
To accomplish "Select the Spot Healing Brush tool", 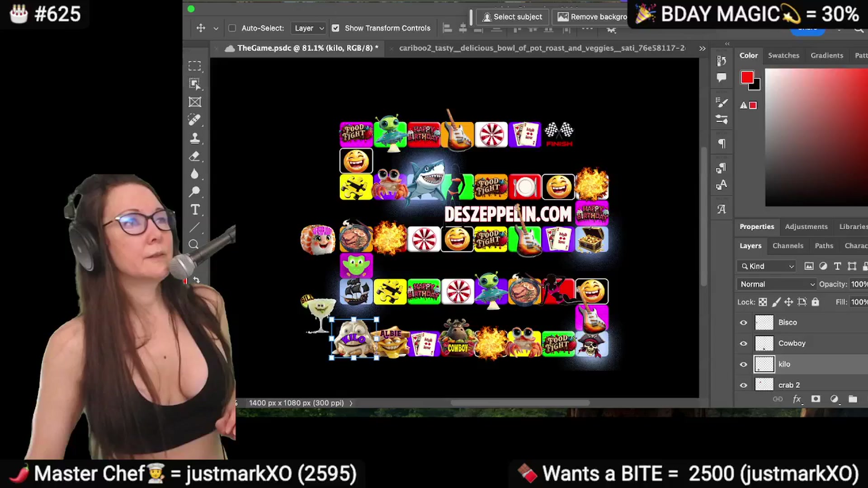I will [195, 120].
